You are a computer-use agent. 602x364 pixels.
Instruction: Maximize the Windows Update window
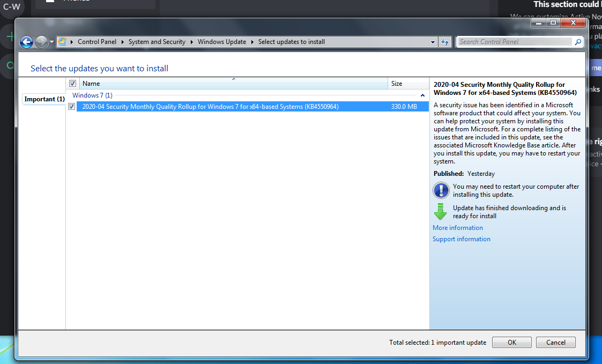tap(553, 23)
